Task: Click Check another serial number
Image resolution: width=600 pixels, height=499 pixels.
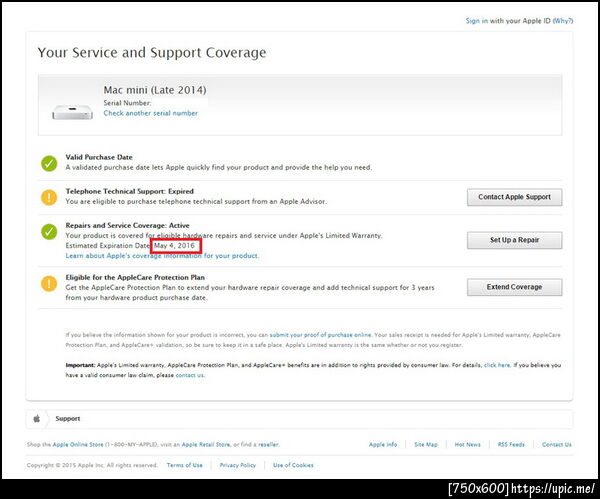Action: [x=151, y=113]
